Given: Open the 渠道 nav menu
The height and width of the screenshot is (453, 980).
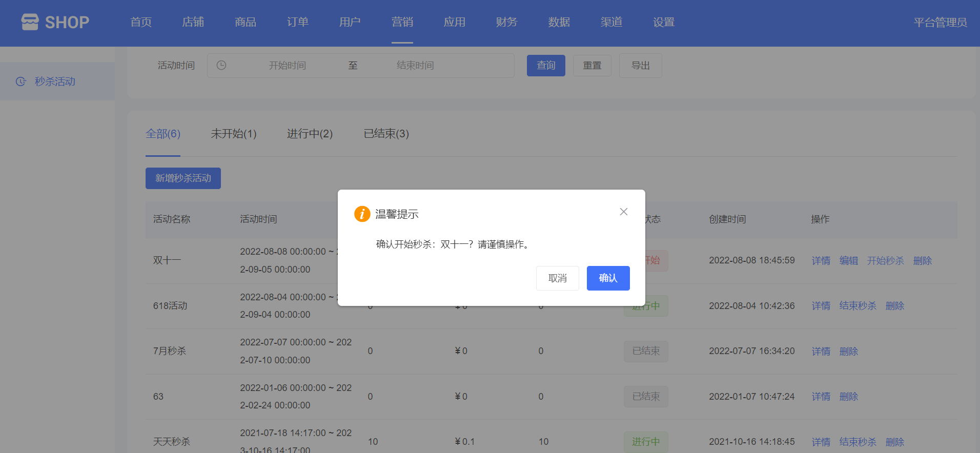Looking at the screenshot, I should (x=611, y=22).
